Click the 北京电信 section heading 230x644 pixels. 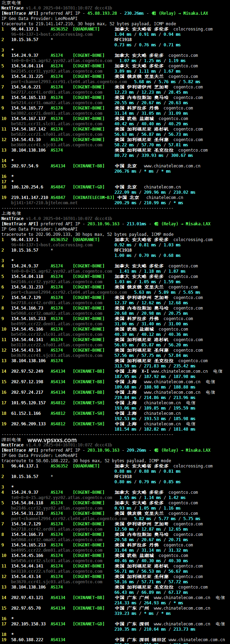(x=11, y=2)
